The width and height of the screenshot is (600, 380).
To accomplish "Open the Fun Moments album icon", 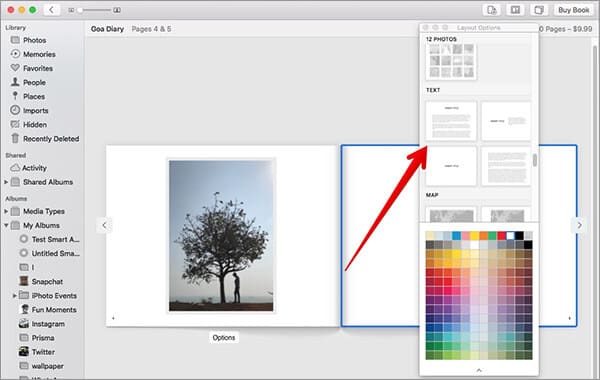I will pos(24,309).
